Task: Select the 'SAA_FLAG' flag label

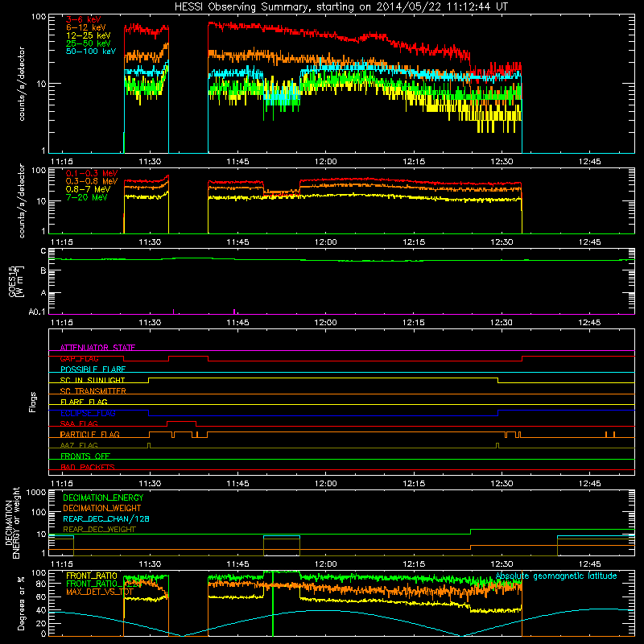Action: tap(79, 423)
